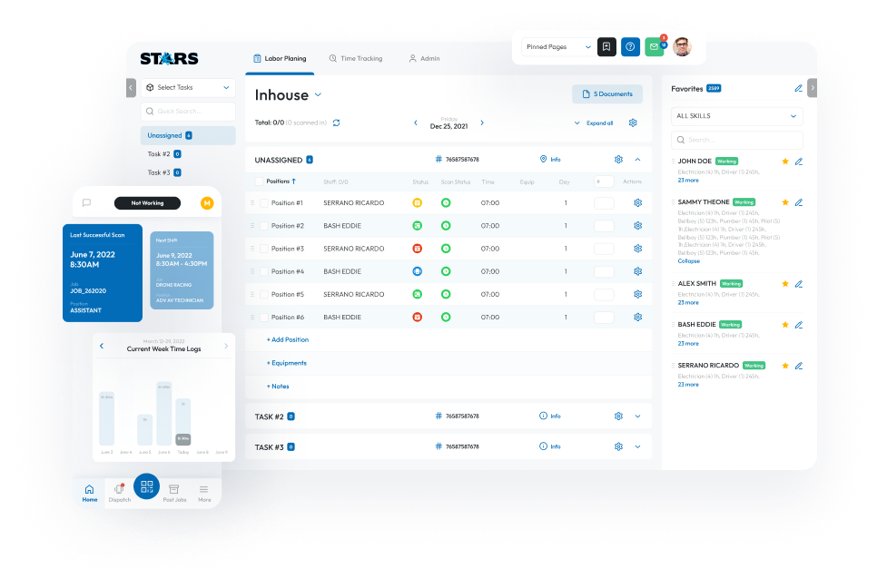This screenshot has width=877, height=588.
Task: Expand the TASK #2 section chevron
Action: coord(637,416)
